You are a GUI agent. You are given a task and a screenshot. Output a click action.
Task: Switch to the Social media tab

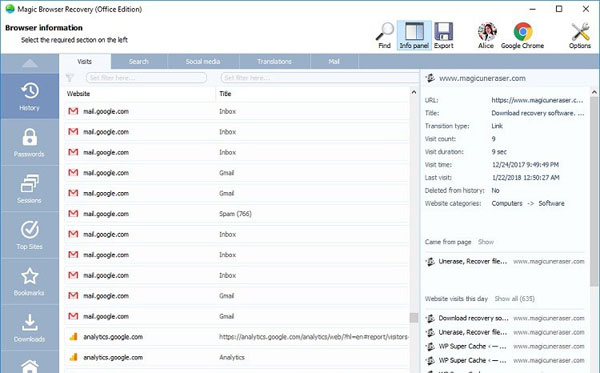point(203,62)
